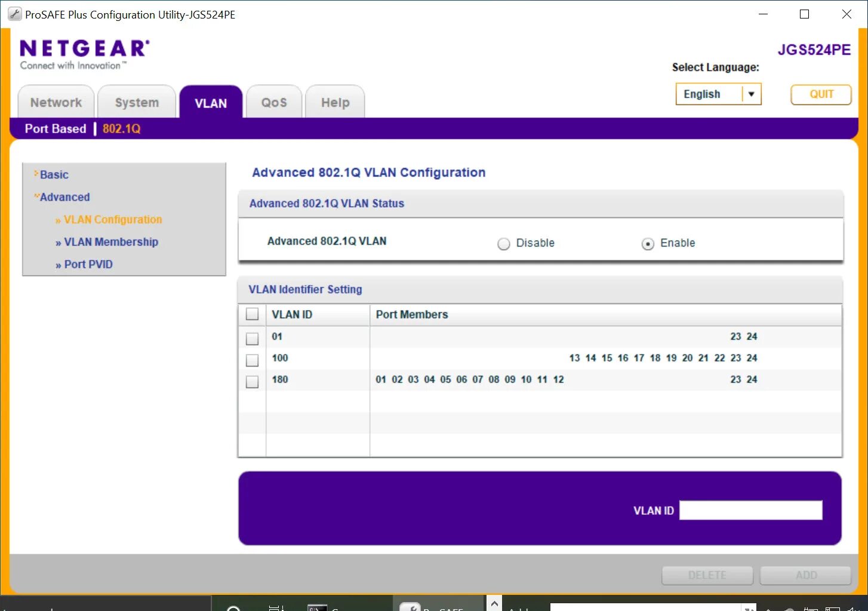The height and width of the screenshot is (611, 868).
Task: Open the Help tab
Action: [335, 102]
